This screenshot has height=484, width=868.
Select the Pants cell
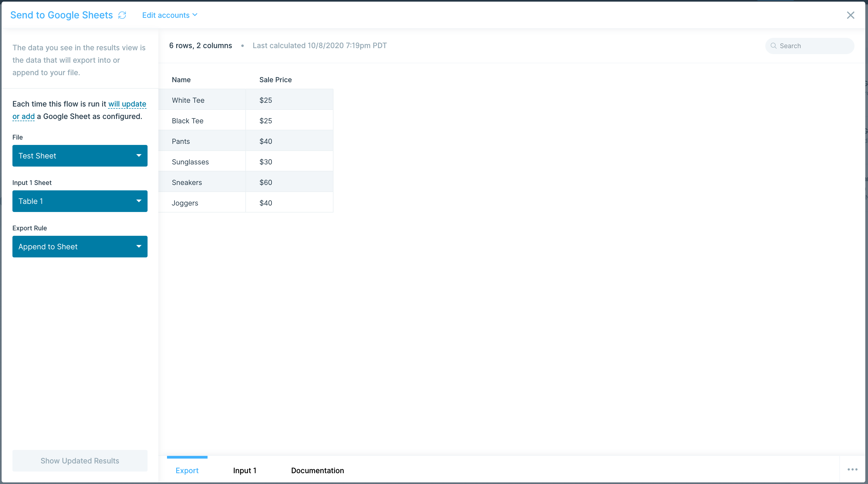pyautogui.click(x=202, y=141)
